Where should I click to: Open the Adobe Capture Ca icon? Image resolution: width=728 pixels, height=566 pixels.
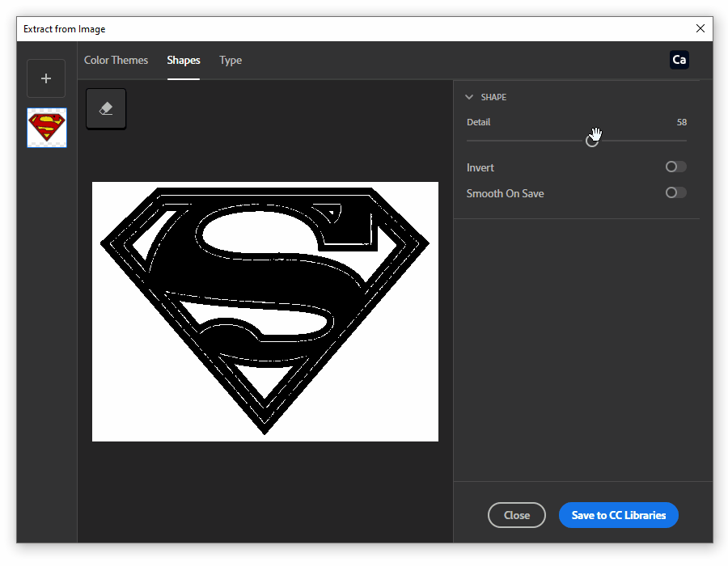[x=679, y=60]
